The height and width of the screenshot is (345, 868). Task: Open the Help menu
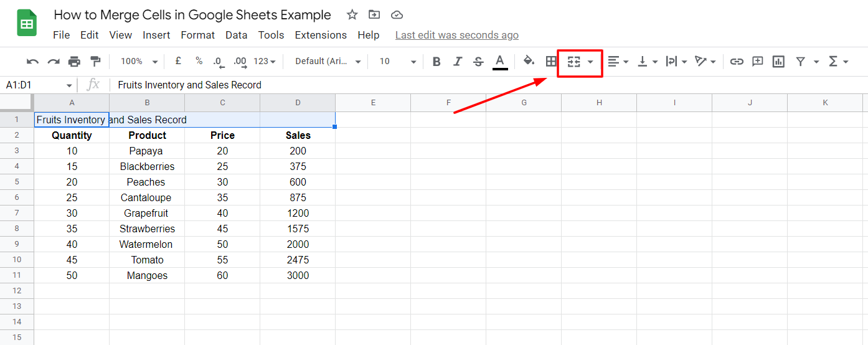point(369,35)
